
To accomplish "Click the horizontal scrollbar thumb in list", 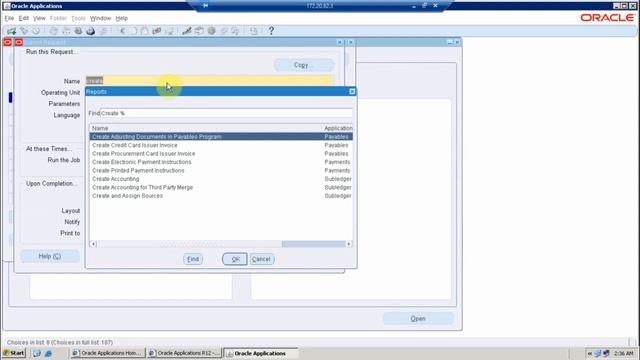I will click(313, 244).
